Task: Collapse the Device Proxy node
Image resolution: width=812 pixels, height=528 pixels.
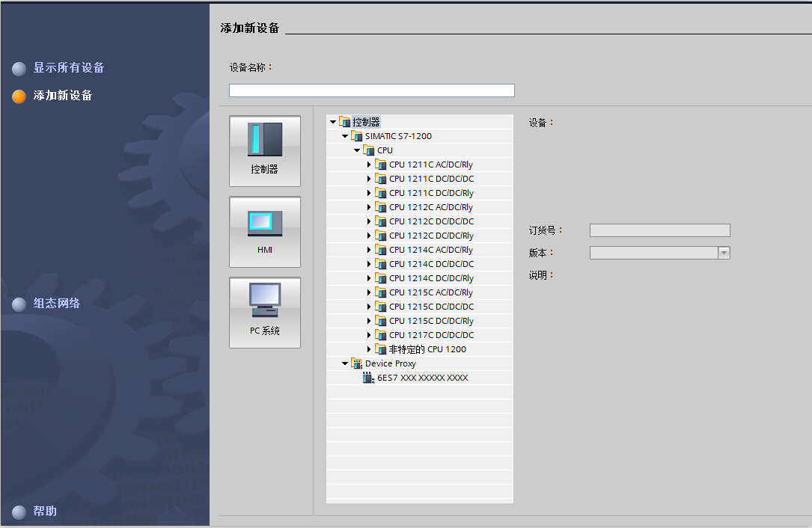Action: point(345,363)
